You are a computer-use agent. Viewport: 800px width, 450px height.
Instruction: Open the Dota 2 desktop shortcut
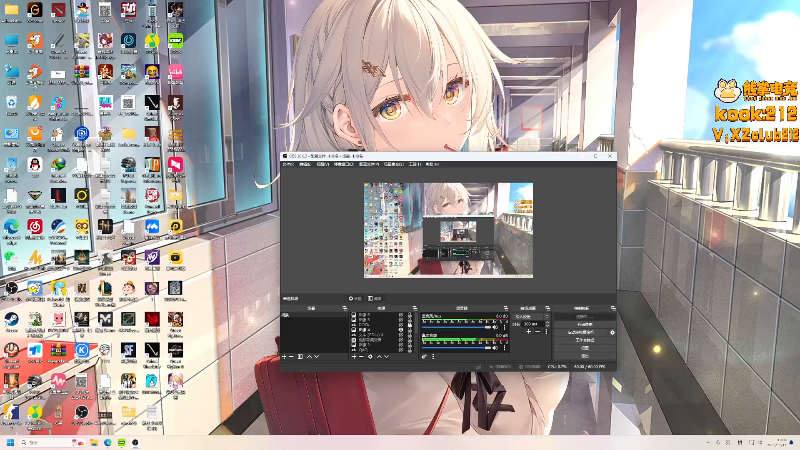pos(58,13)
